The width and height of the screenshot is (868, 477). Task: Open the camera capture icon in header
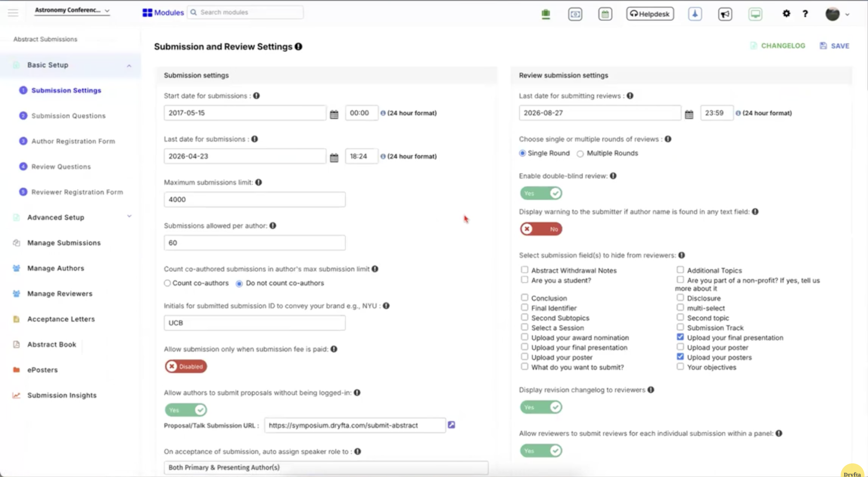(575, 14)
